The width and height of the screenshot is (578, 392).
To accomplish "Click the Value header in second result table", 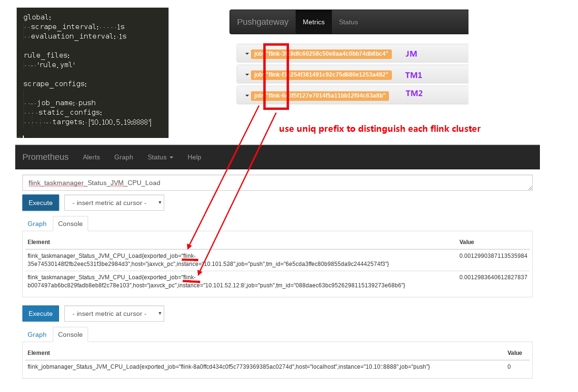I will coord(515,353).
